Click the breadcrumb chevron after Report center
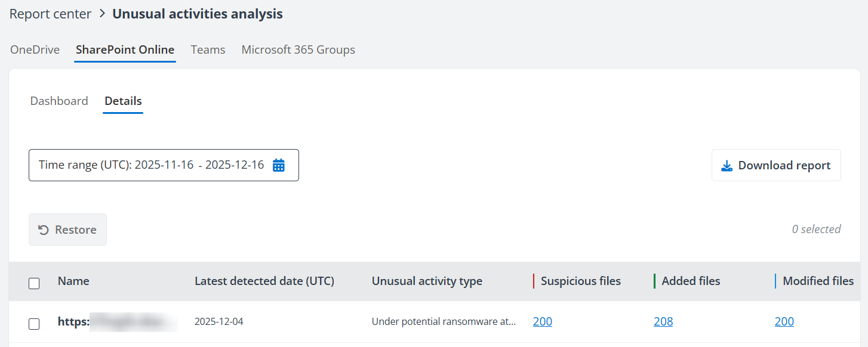This screenshot has width=868, height=347. tap(102, 14)
